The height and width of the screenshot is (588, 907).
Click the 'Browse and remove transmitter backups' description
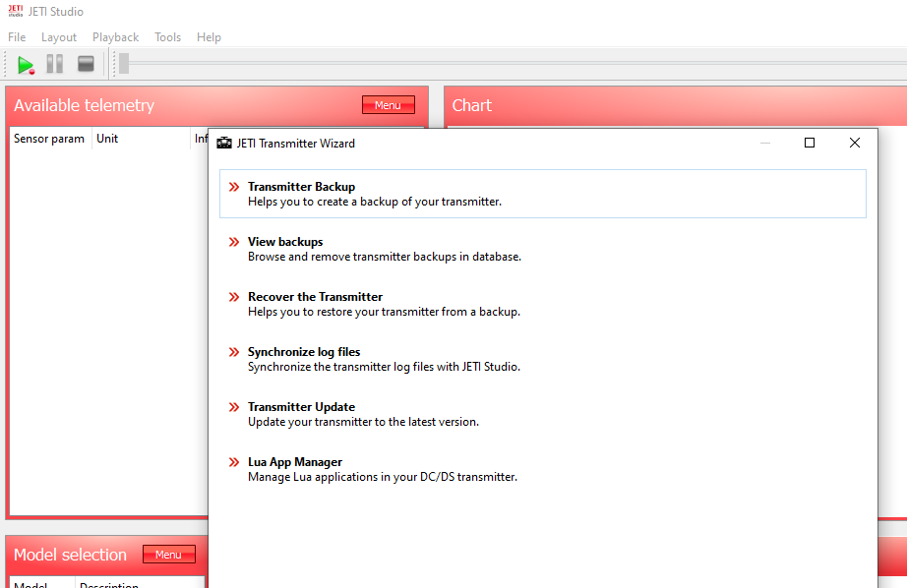point(385,257)
